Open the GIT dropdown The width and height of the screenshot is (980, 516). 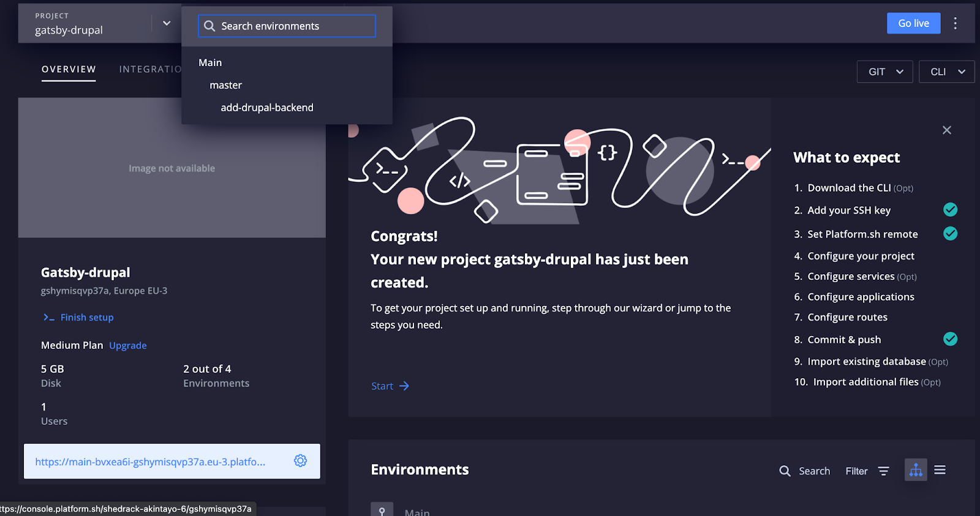tap(884, 72)
